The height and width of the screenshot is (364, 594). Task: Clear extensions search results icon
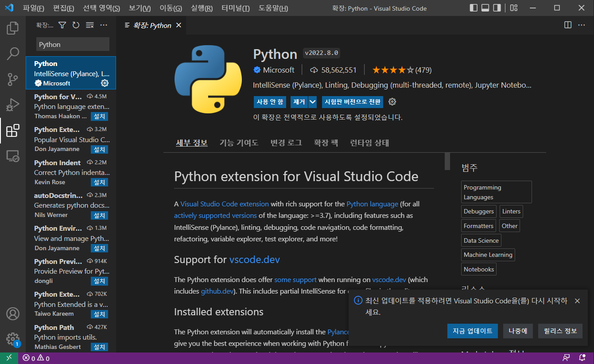tap(90, 25)
